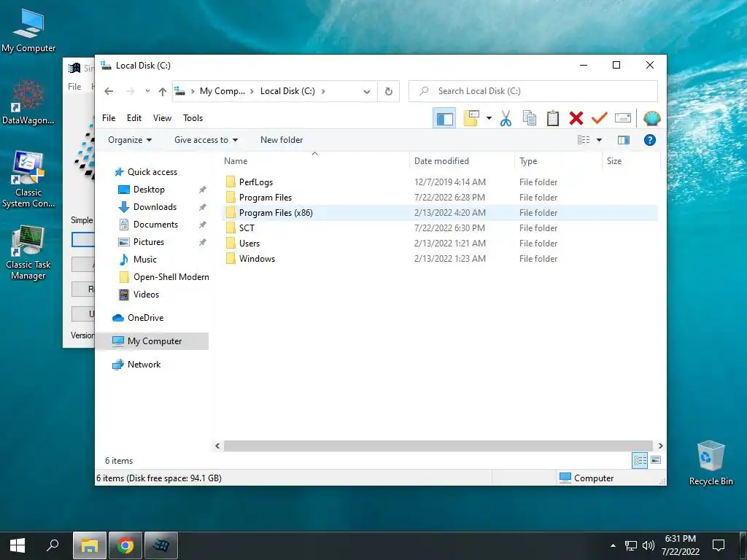
Task: Expand the address bar history dropdown
Action: (366, 91)
